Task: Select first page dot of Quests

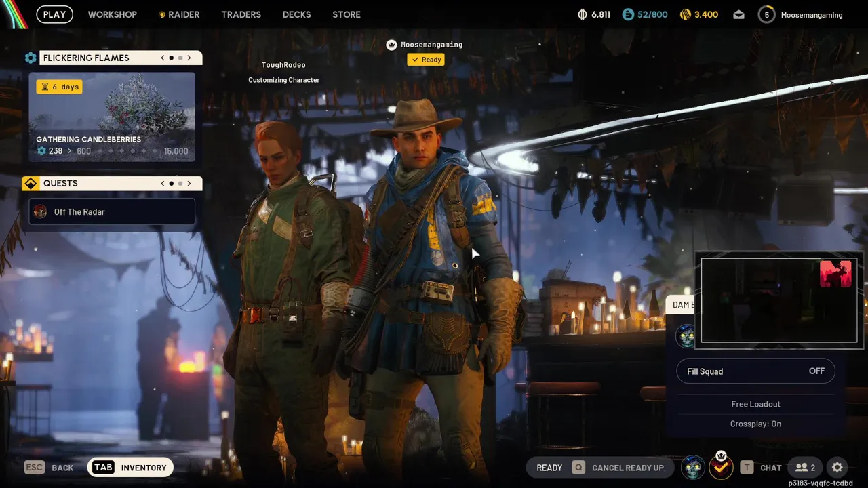Action: pos(171,183)
